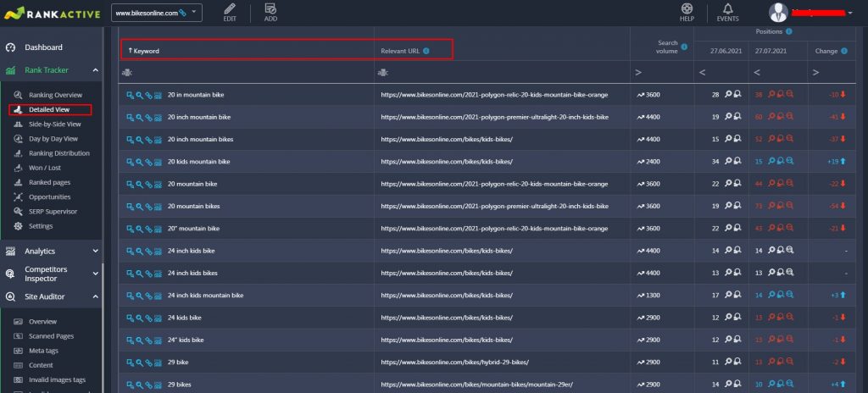Click the Relevant URL filter input field
This screenshot has height=393, width=868.
(502, 73)
